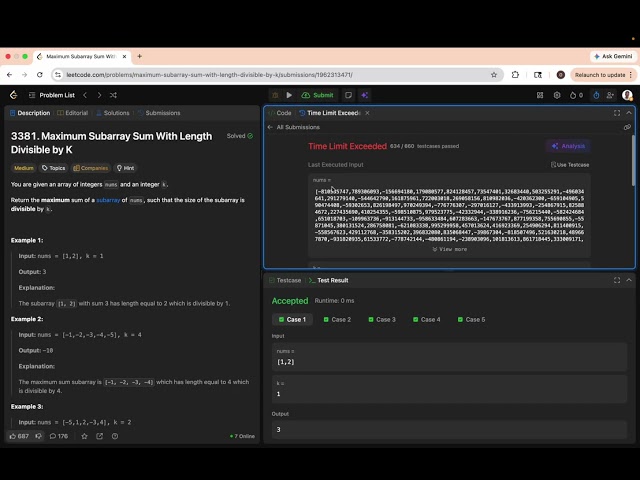Viewport: 640px width, 480px height.
Task: Open the subarray definition link
Action: (x=108, y=200)
